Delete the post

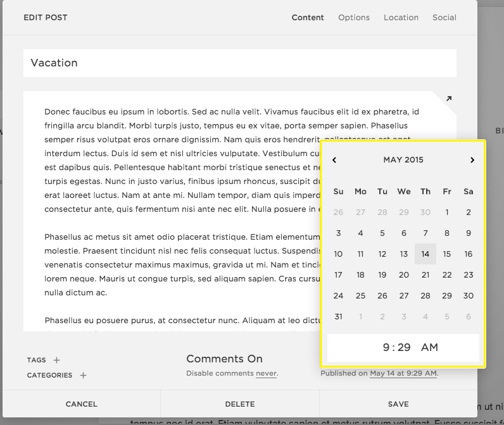click(x=240, y=404)
